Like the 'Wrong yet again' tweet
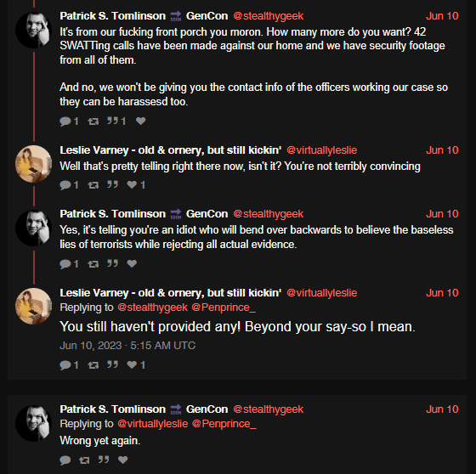 (122, 460)
